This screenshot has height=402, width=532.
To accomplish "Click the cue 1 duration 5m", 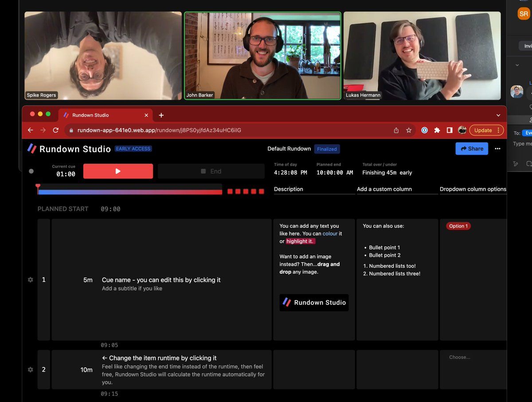I will point(88,280).
